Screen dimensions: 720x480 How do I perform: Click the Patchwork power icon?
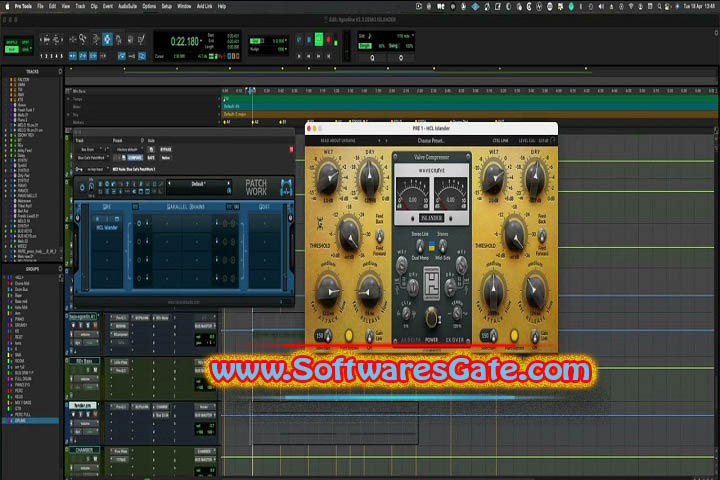[x=82, y=187]
